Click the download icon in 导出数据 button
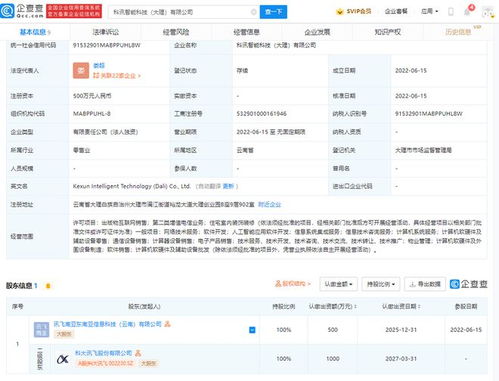Viewport: 499px width, 381px height. (x=412, y=284)
